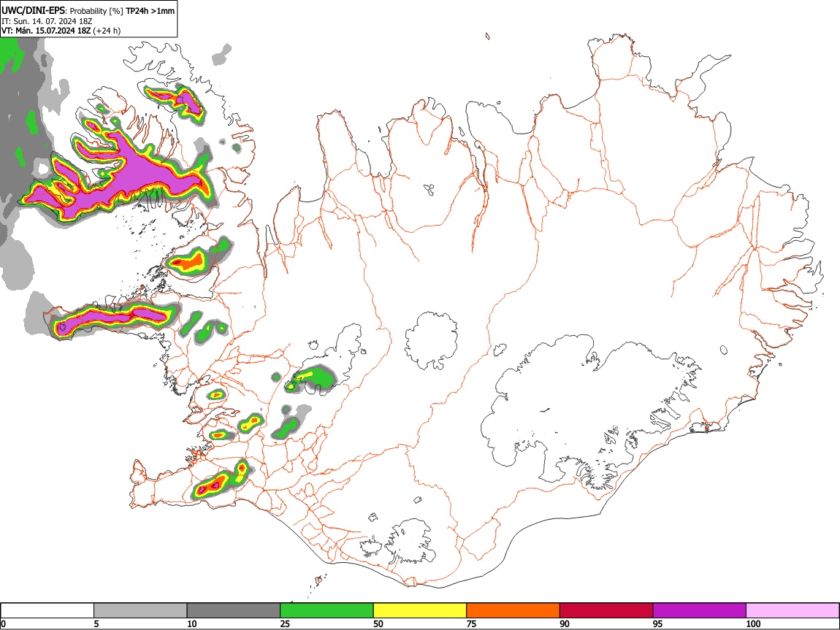
Task: Click the legend value '75'
Action: click(471, 624)
